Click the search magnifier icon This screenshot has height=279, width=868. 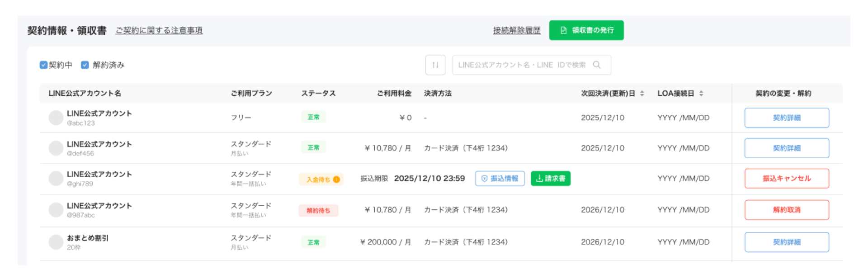(597, 65)
